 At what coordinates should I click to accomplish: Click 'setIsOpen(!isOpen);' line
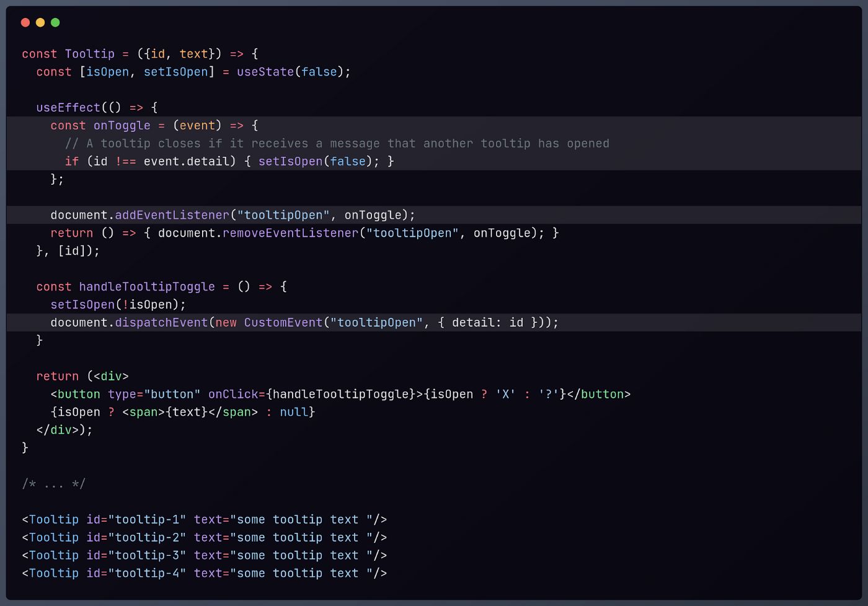(x=118, y=305)
